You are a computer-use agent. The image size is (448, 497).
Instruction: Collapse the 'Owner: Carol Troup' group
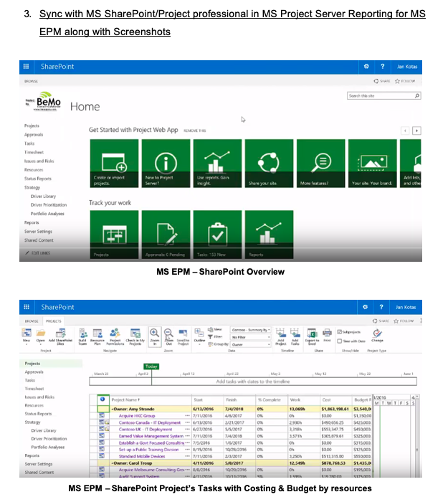112,463
